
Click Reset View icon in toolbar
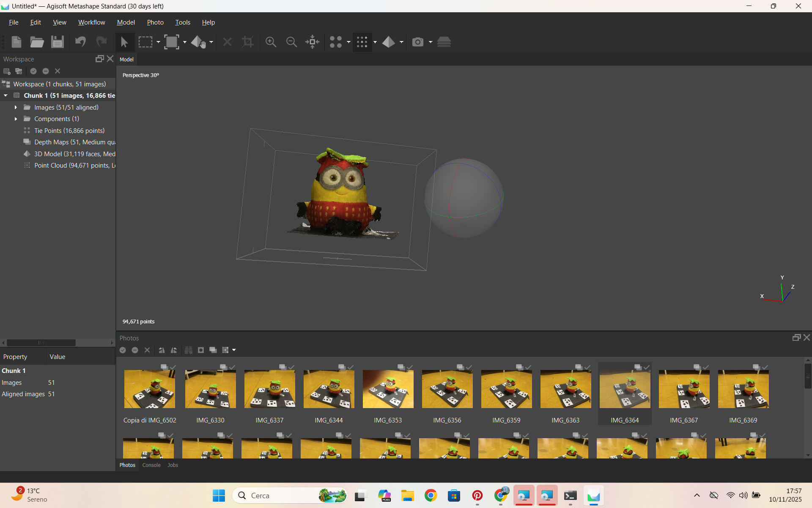click(313, 42)
